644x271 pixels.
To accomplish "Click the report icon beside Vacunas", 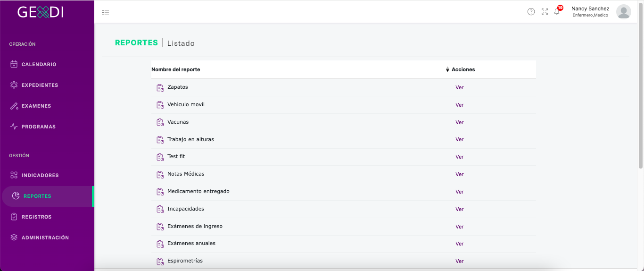I will [160, 122].
